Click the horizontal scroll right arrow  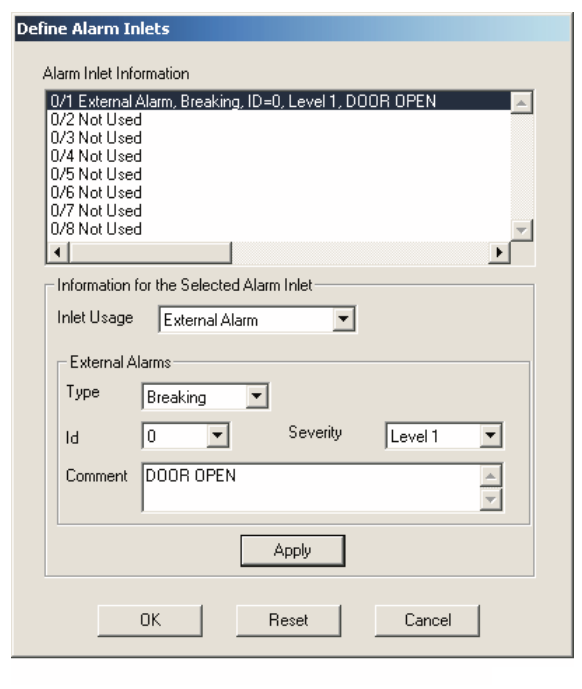pyautogui.click(x=499, y=252)
